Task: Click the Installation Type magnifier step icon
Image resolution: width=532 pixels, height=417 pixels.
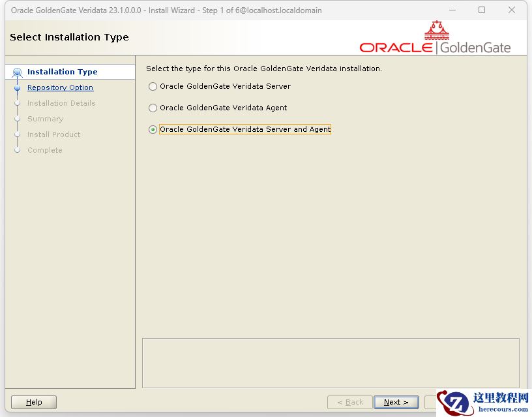Action: [17, 72]
